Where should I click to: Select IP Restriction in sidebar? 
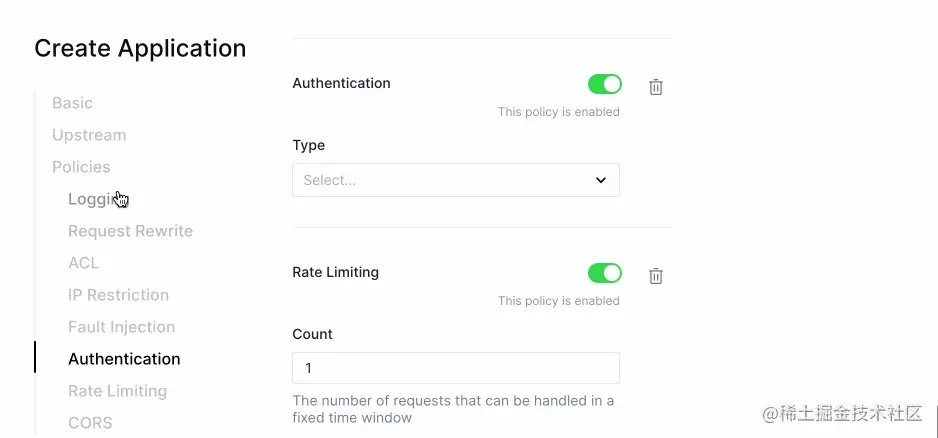click(x=118, y=295)
